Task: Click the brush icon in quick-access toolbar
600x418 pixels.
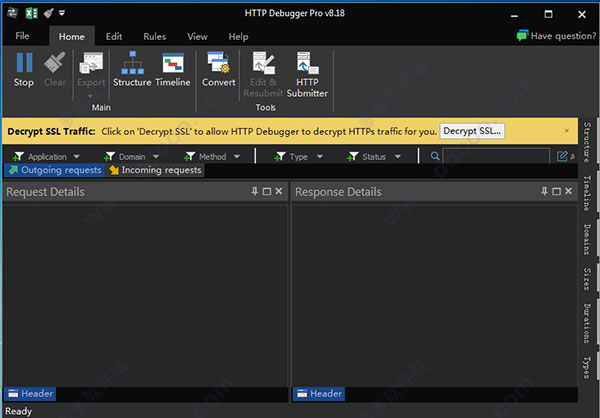Action: click(x=48, y=13)
